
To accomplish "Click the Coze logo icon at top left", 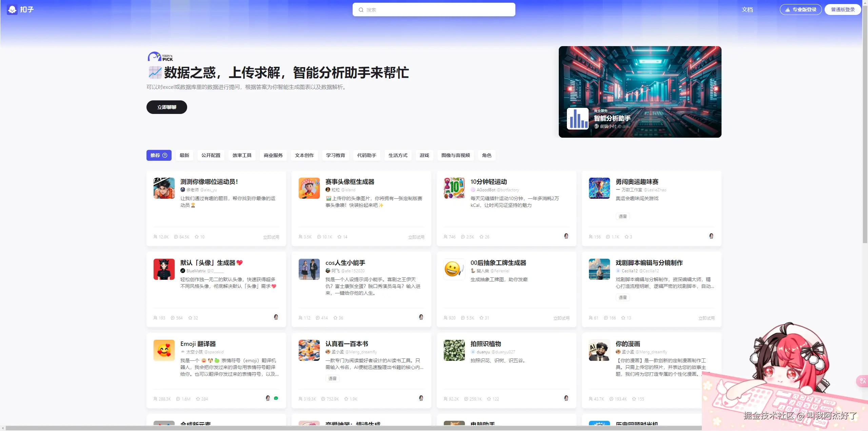I will click(12, 9).
